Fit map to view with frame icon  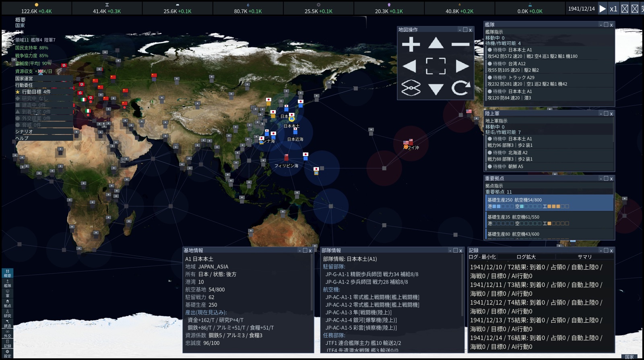[x=436, y=66]
